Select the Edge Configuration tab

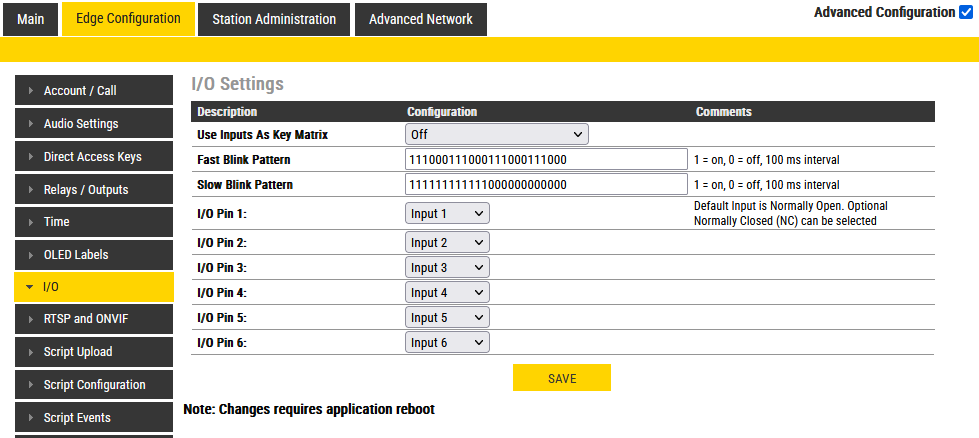128,19
